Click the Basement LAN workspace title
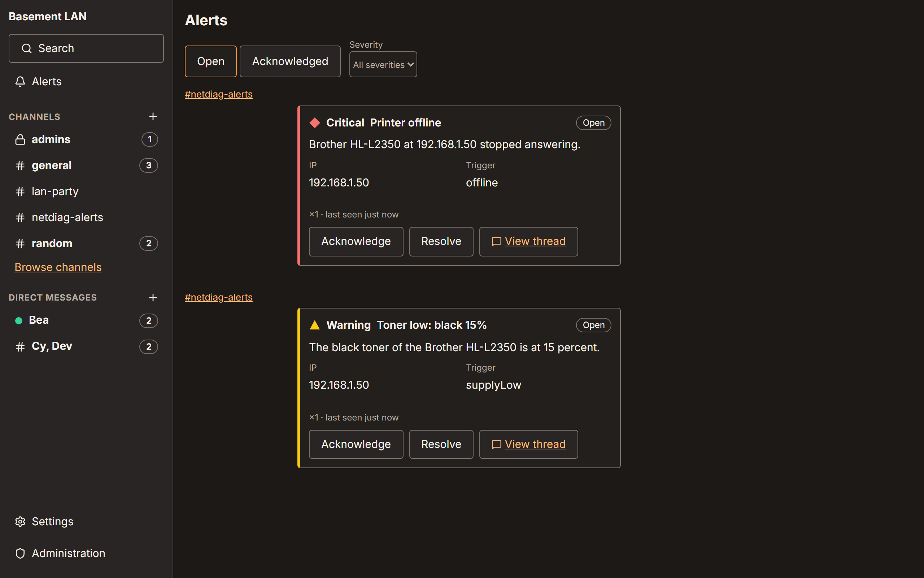 click(48, 17)
